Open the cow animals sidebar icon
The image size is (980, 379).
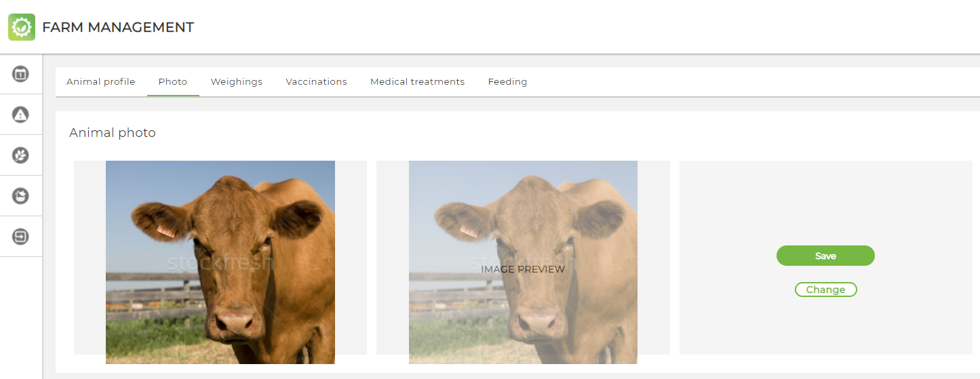[x=21, y=196]
